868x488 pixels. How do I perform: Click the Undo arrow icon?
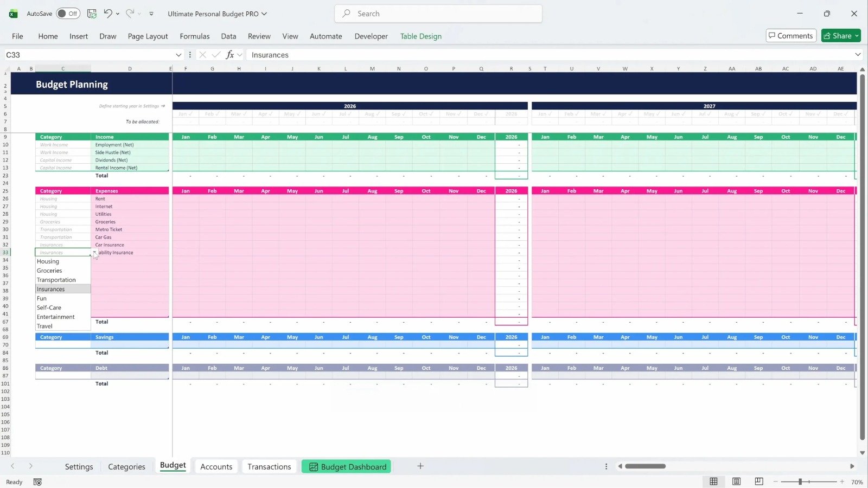pyautogui.click(x=107, y=14)
